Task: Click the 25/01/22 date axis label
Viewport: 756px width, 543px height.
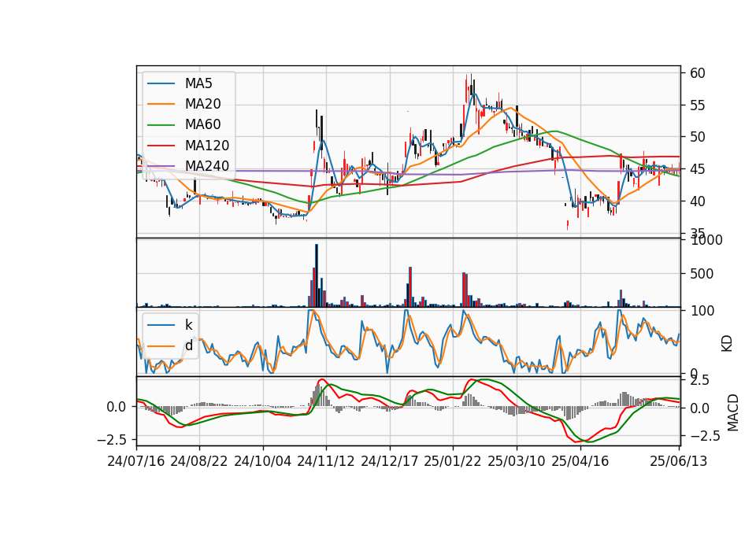Action: [x=453, y=461]
